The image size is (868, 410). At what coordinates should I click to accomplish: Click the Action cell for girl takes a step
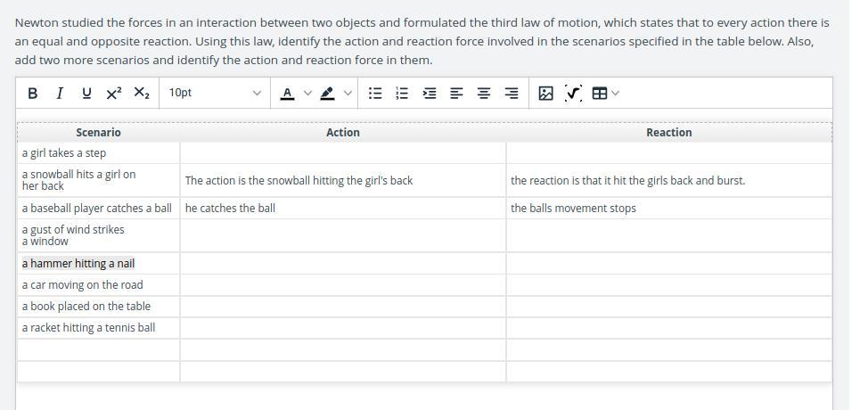pos(343,152)
